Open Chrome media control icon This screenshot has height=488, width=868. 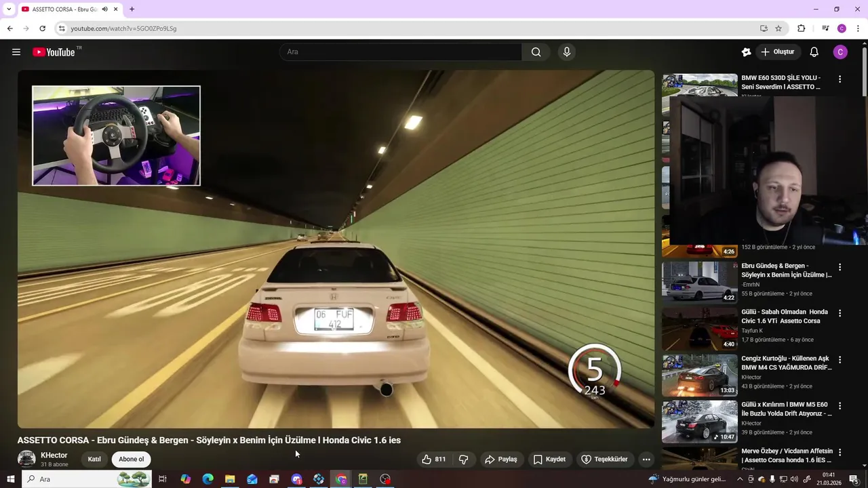click(825, 28)
